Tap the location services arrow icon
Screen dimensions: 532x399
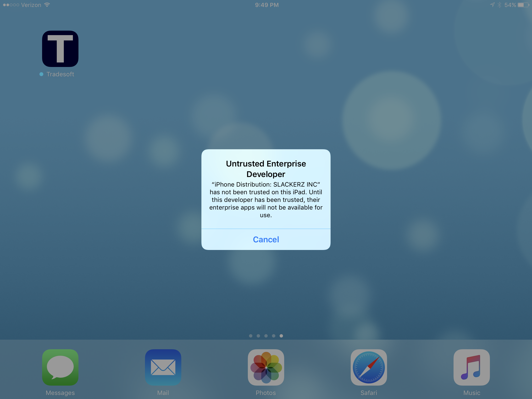pyautogui.click(x=492, y=5)
